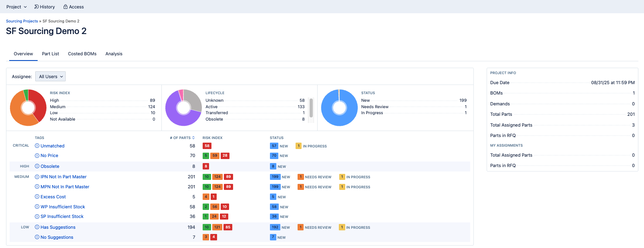Click the History clock icon in top bar

36,7
